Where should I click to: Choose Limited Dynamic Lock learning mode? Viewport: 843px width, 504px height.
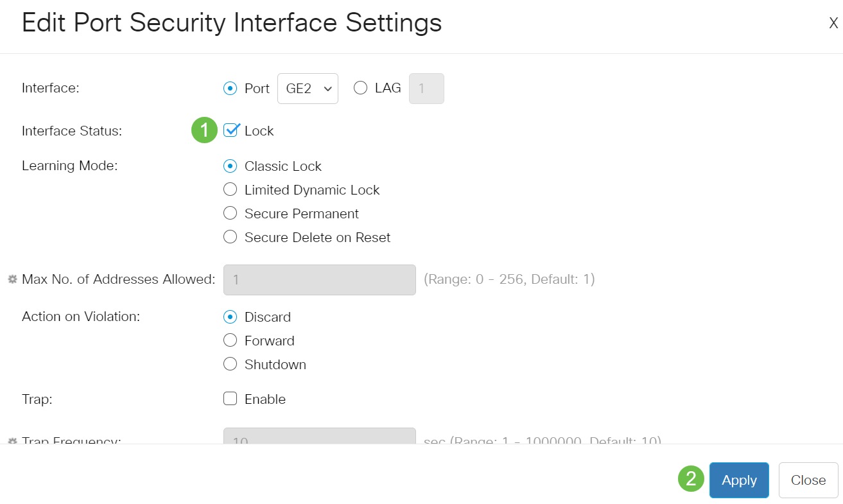pyautogui.click(x=230, y=189)
